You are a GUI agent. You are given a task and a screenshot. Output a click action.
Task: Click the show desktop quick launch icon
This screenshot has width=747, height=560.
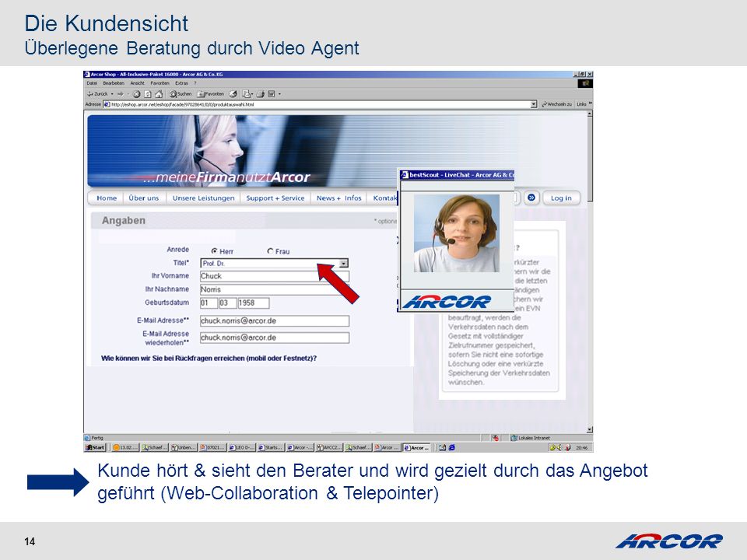pyautogui.click(x=442, y=447)
